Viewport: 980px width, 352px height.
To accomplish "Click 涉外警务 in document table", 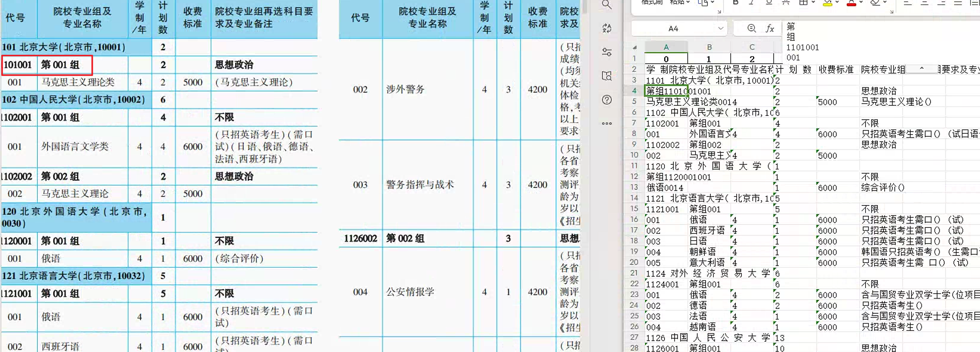I will click(x=405, y=89).
